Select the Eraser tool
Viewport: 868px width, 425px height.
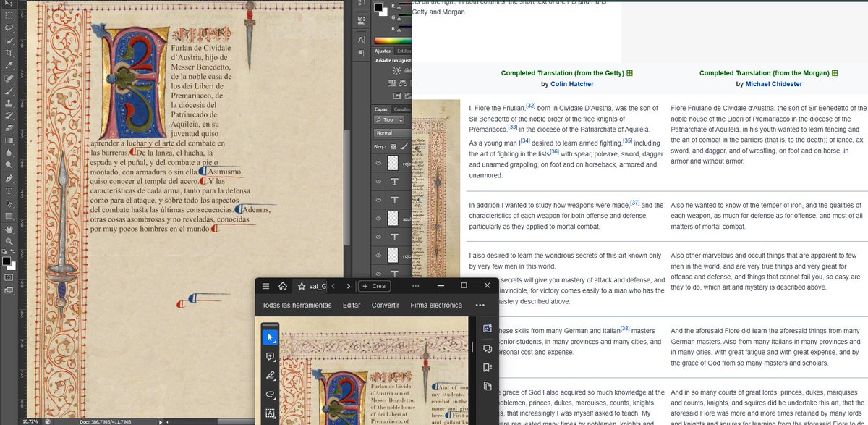pos(9,127)
